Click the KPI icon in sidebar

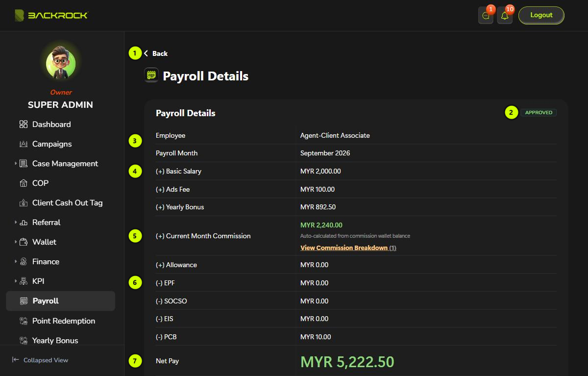24,281
